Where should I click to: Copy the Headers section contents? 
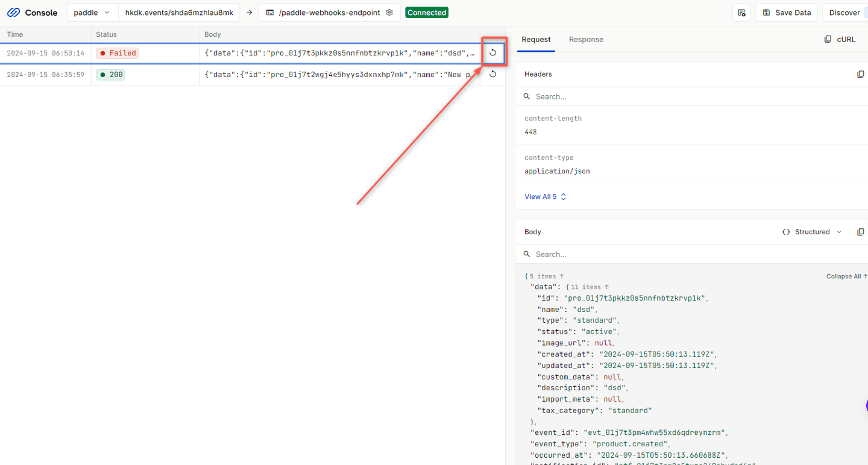860,74
